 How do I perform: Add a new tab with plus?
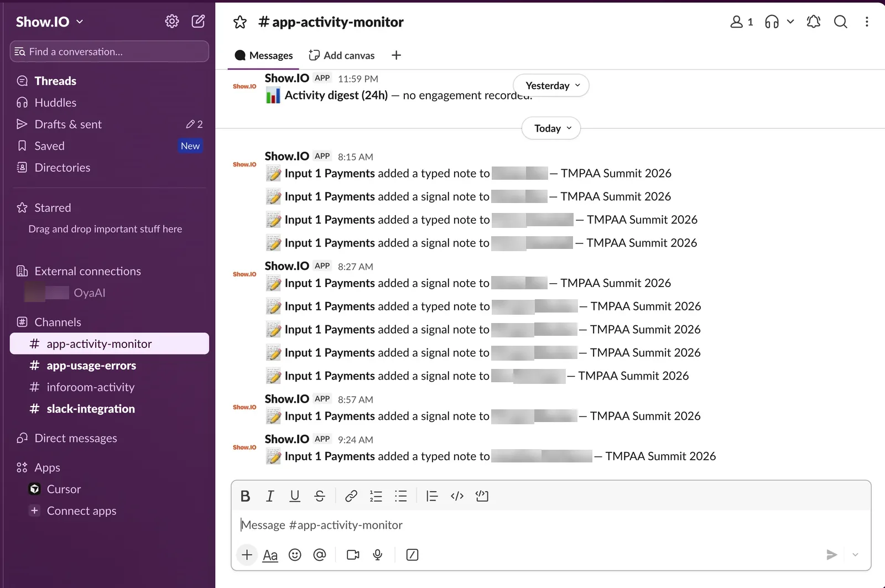[x=396, y=55]
